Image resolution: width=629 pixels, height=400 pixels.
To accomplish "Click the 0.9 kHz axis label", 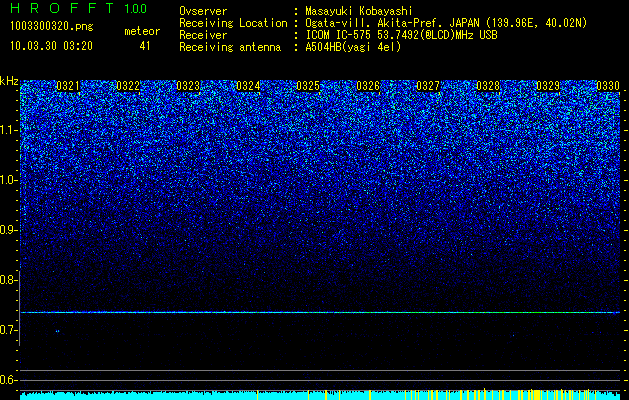I will 9,230.
